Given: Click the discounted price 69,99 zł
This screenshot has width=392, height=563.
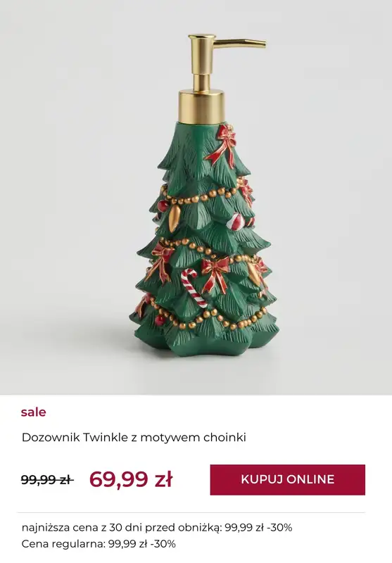Looking at the screenshot, I should click(131, 479).
